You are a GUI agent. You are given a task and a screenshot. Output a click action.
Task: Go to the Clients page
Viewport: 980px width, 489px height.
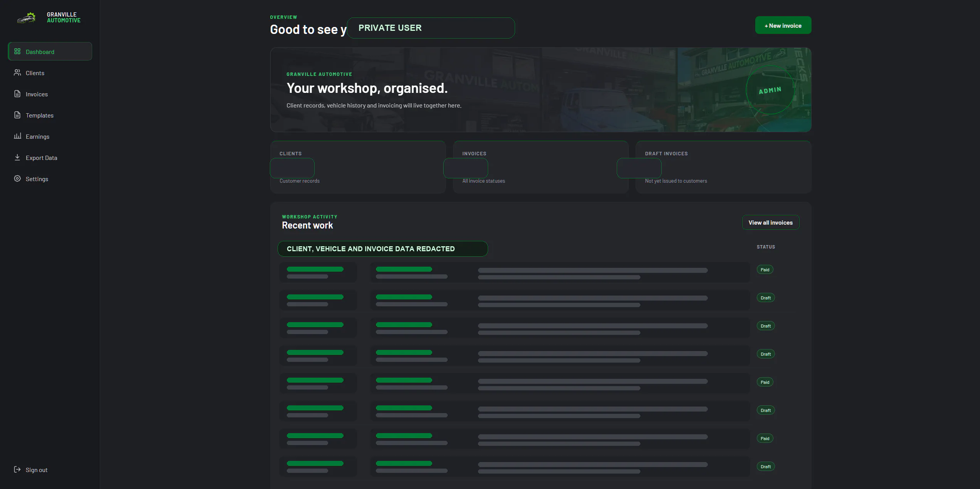pyautogui.click(x=50, y=73)
